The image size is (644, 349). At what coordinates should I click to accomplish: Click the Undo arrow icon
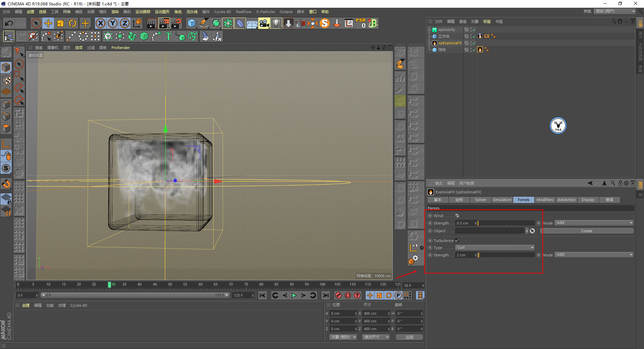[x=9, y=23]
